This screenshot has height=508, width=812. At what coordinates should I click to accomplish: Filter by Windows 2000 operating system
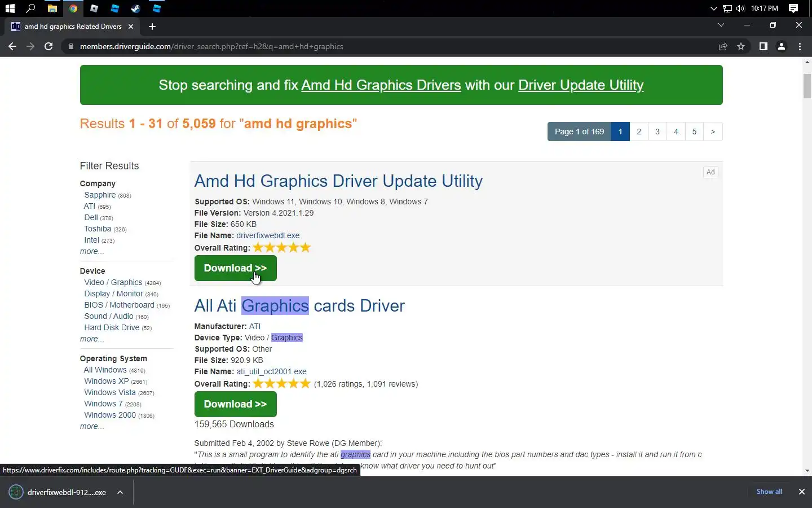tap(110, 415)
